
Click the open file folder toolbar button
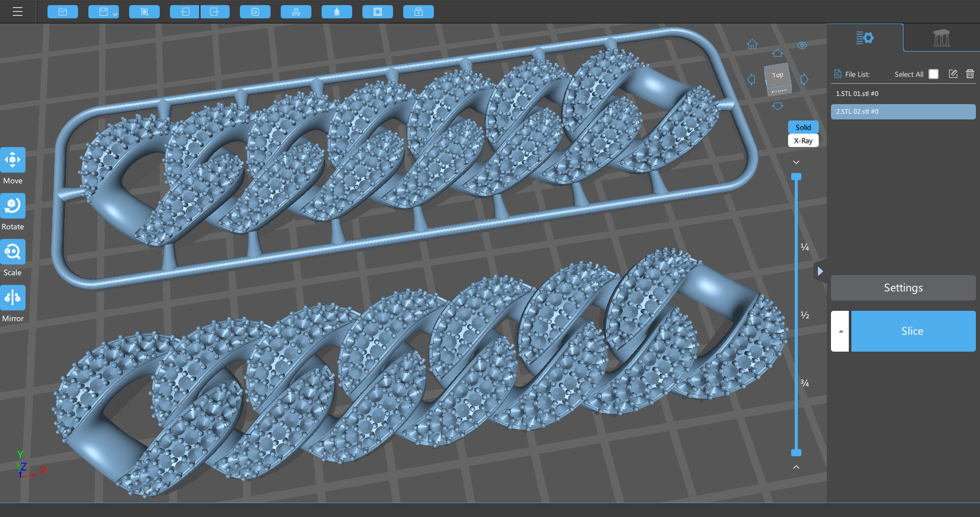[x=63, y=12]
